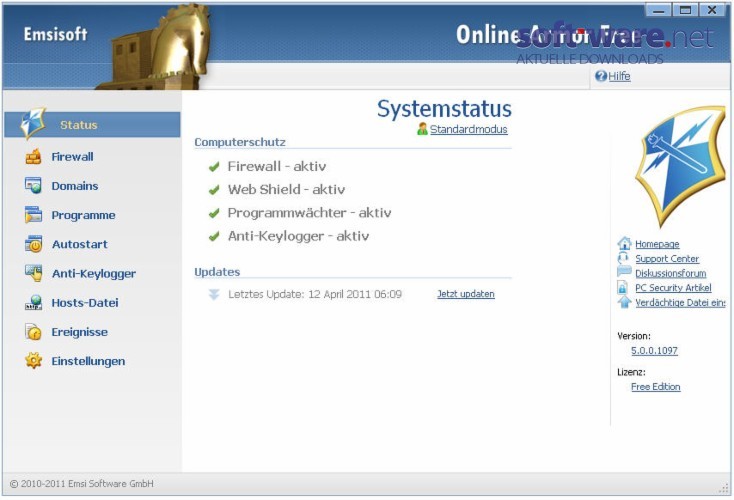Viewport: 734px width, 500px height.
Task: Click the Autostart power icon
Action: (x=33, y=244)
